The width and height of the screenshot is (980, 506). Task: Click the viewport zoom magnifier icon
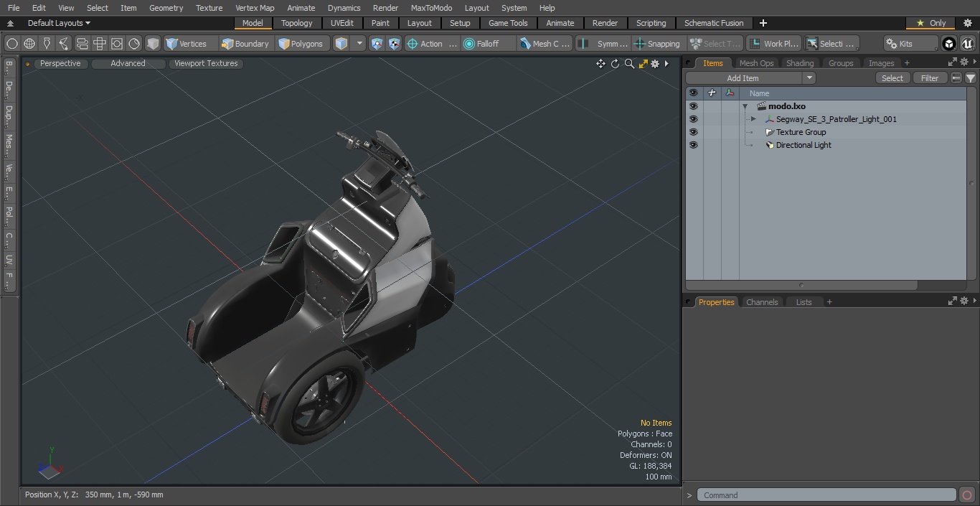click(629, 64)
